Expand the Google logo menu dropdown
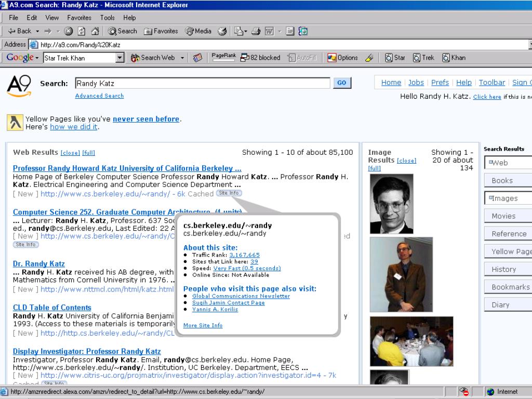532x399 pixels. pyautogui.click(x=37, y=58)
